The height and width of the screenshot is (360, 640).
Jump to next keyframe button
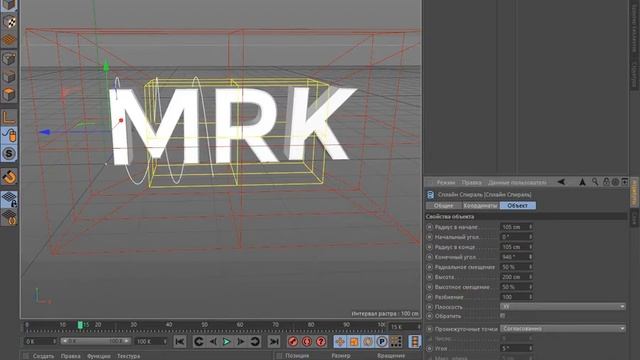(255, 341)
